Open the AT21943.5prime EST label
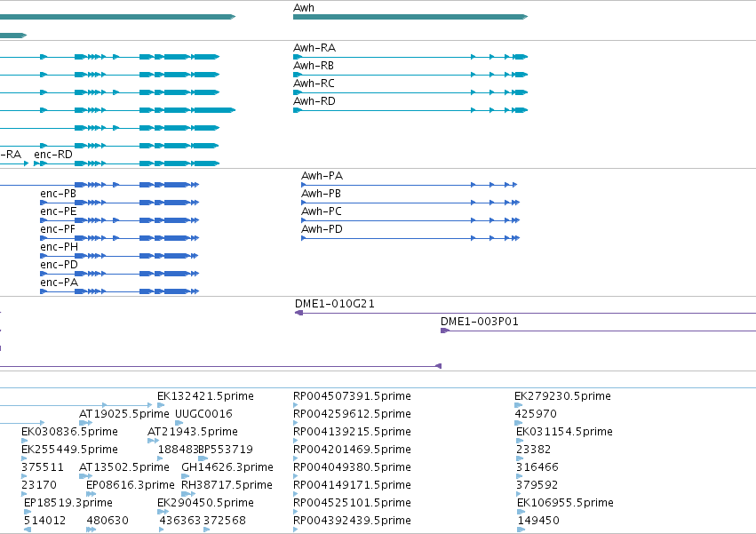The width and height of the screenshot is (756, 534). [x=193, y=432]
